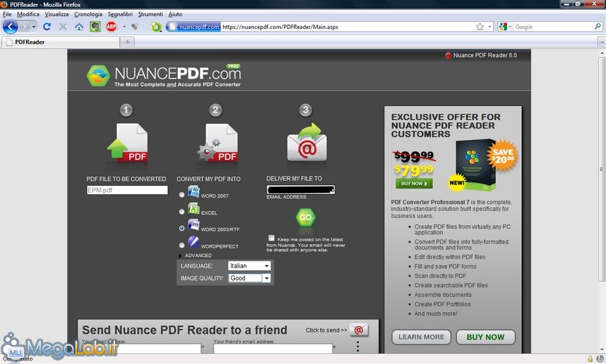Click the Excel format icon
606x364 pixels.
tap(194, 209)
